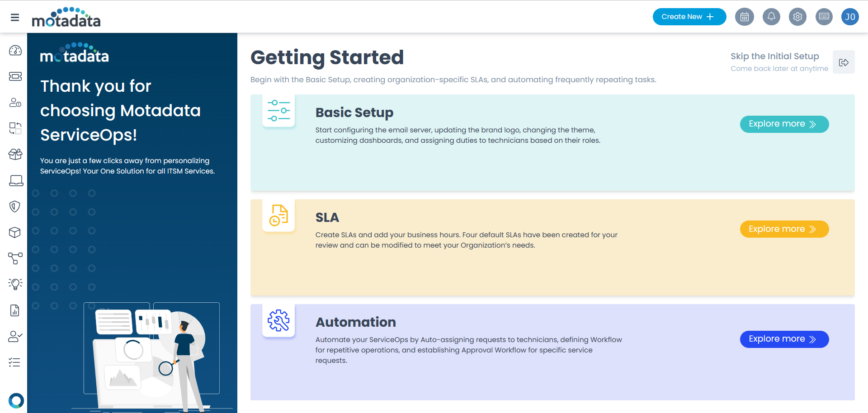Open the Asset laptop sidebar icon
Screen dimensions: 868x413
(x=16, y=181)
